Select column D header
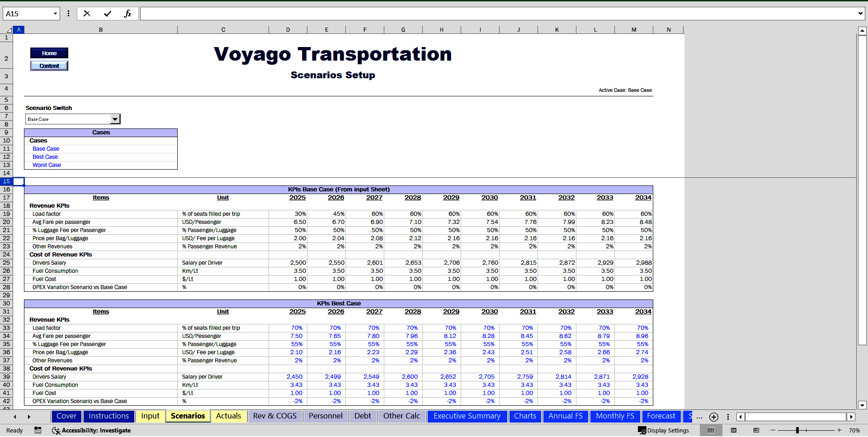Image resolution: width=868 pixels, height=437 pixels. [288, 30]
